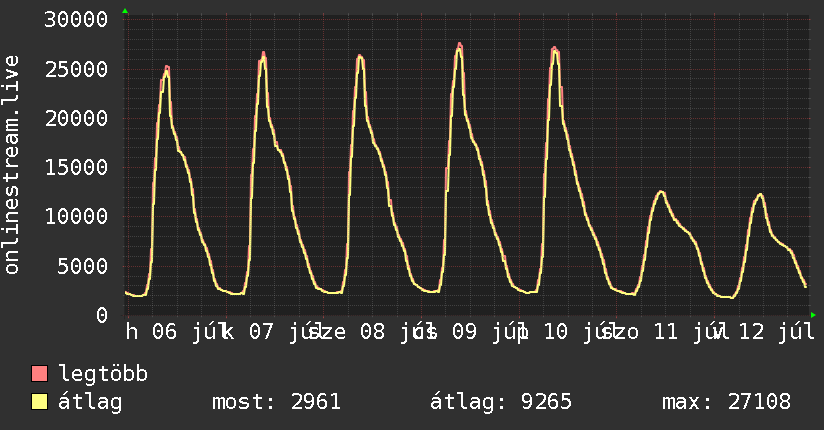Click the highest peak on 09 júl

[x=459, y=44]
